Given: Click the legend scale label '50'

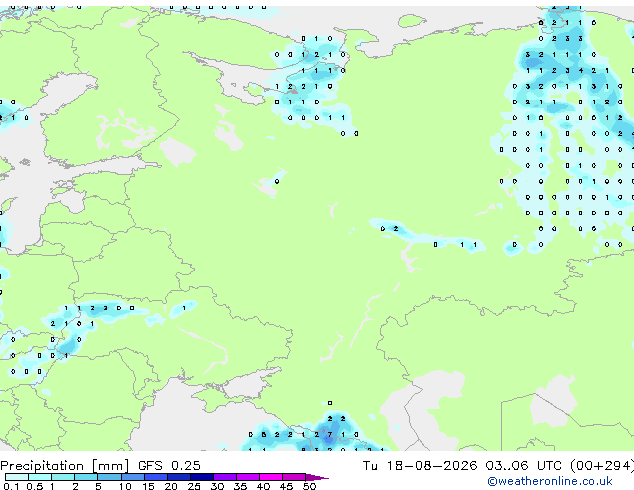Looking at the screenshot, I should tap(309, 486).
